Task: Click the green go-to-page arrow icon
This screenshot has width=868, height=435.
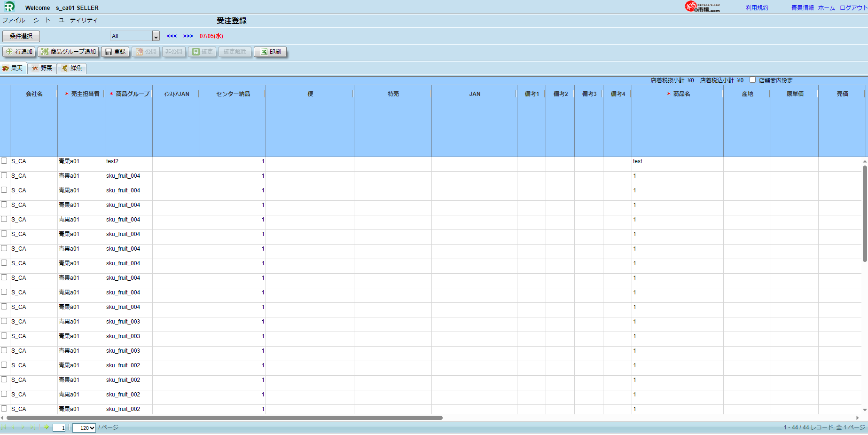Action: click(47, 427)
